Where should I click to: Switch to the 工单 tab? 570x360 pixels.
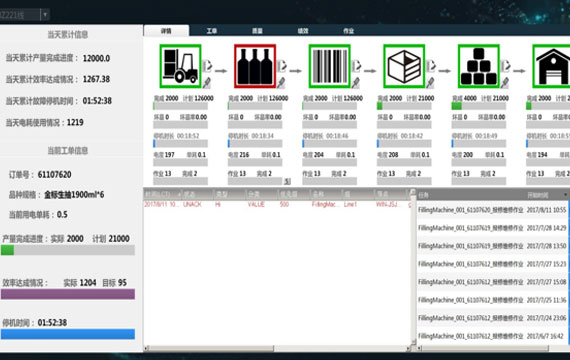(212, 31)
